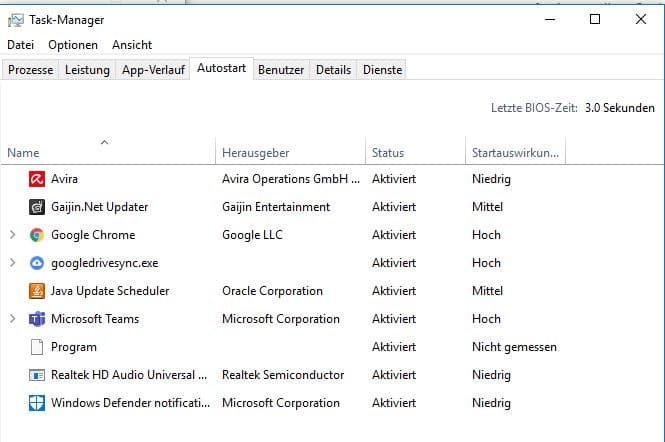Click Microsoft Corporation in Windows Defender row
The height and width of the screenshot is (442, 665).
[281, 403]
